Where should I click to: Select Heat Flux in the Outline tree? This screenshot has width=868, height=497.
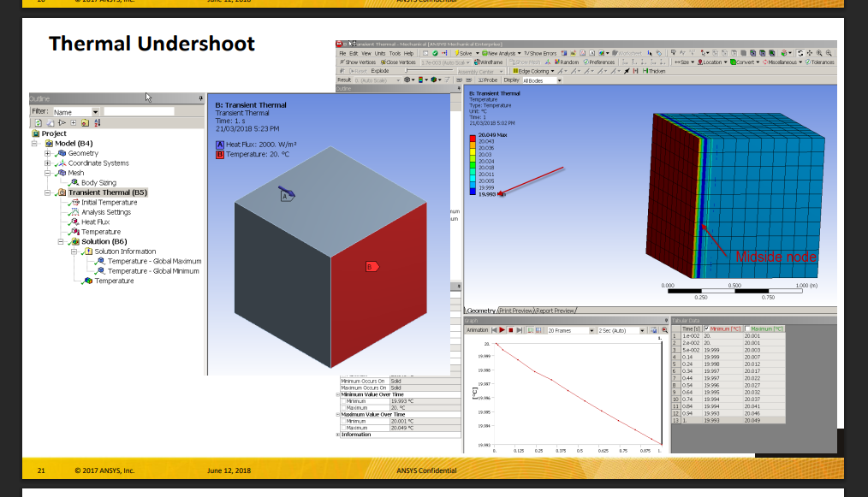coord(95,222)
